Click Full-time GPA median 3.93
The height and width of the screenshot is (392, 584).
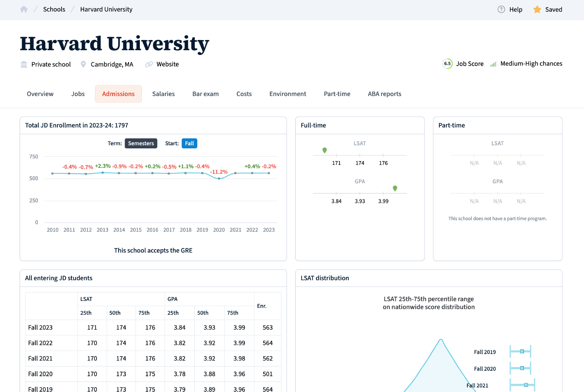pos(360,201)
